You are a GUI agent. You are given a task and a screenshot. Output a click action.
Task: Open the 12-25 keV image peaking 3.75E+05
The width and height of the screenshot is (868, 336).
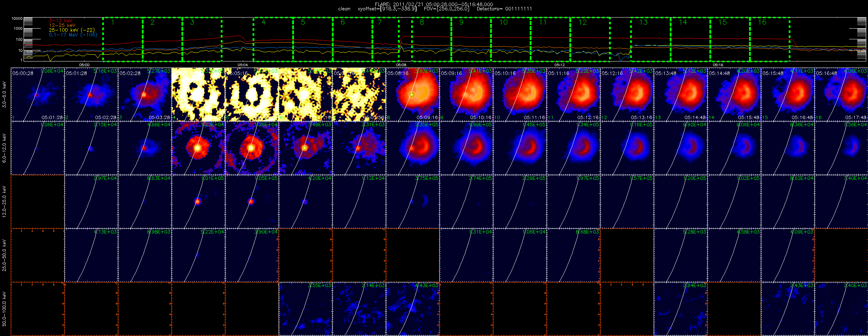tap(413, 202)
